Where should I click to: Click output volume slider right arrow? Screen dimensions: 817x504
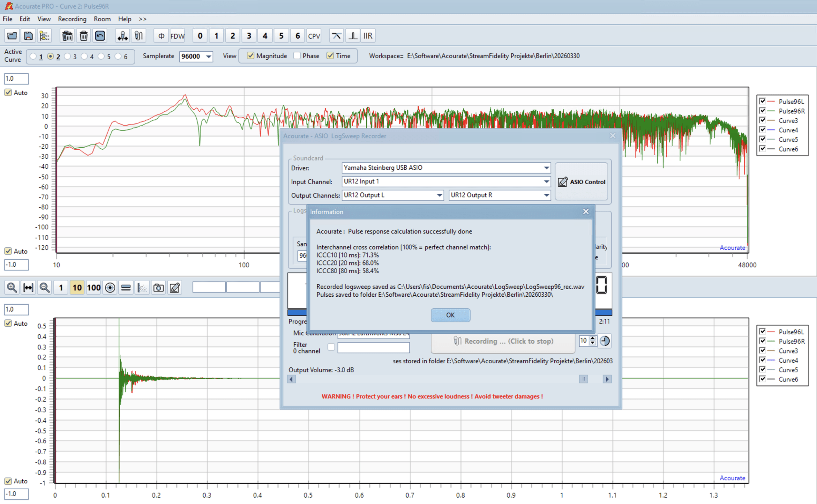[x=607, y=379]
